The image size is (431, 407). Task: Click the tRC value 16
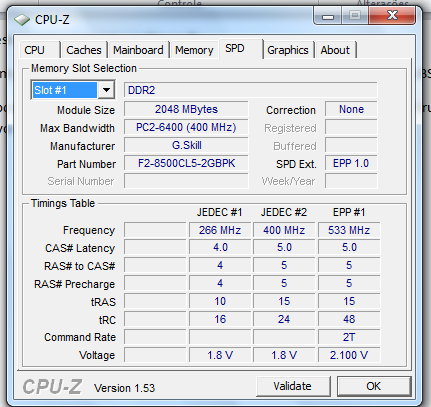220,320
